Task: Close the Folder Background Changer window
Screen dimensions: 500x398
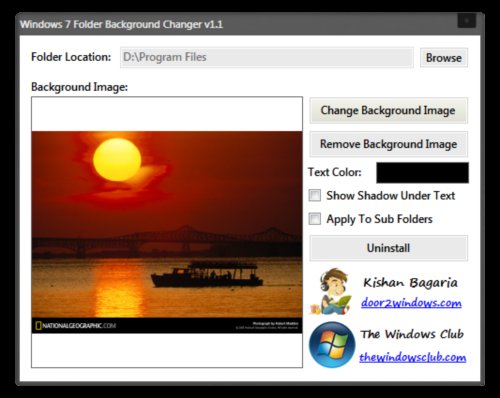Action: pyautogui.click(x=466, y=21)
